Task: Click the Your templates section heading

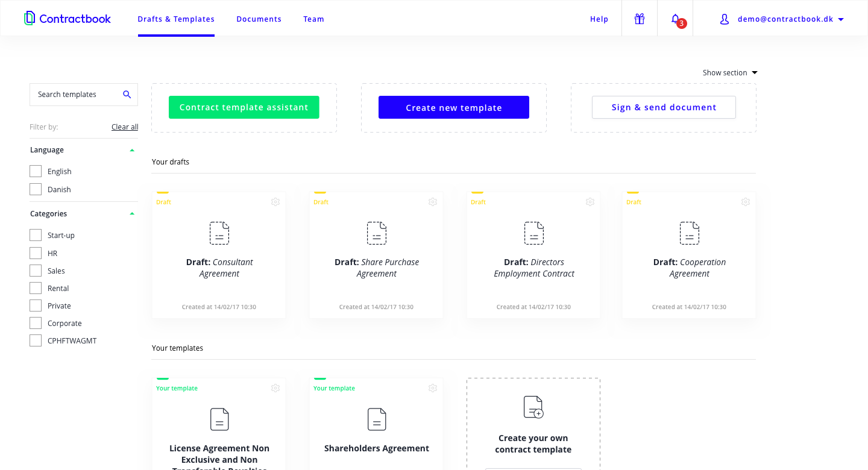Action: click(177, 348)
